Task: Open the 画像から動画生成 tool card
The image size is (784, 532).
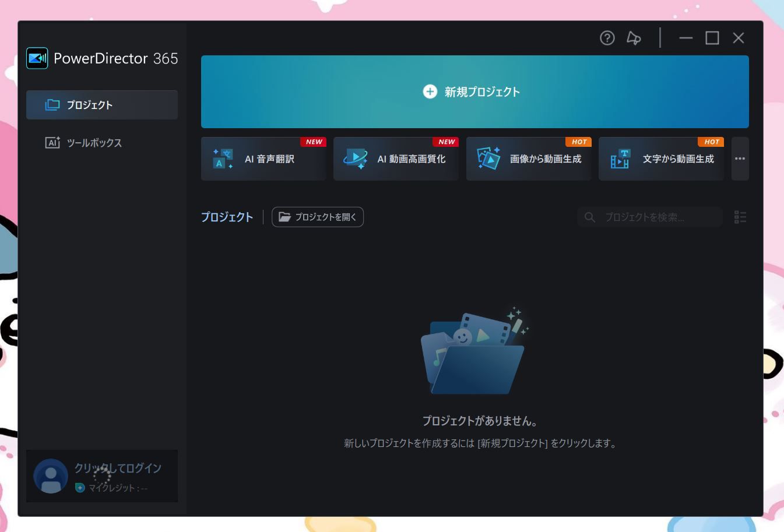Action: click(529, 158)
